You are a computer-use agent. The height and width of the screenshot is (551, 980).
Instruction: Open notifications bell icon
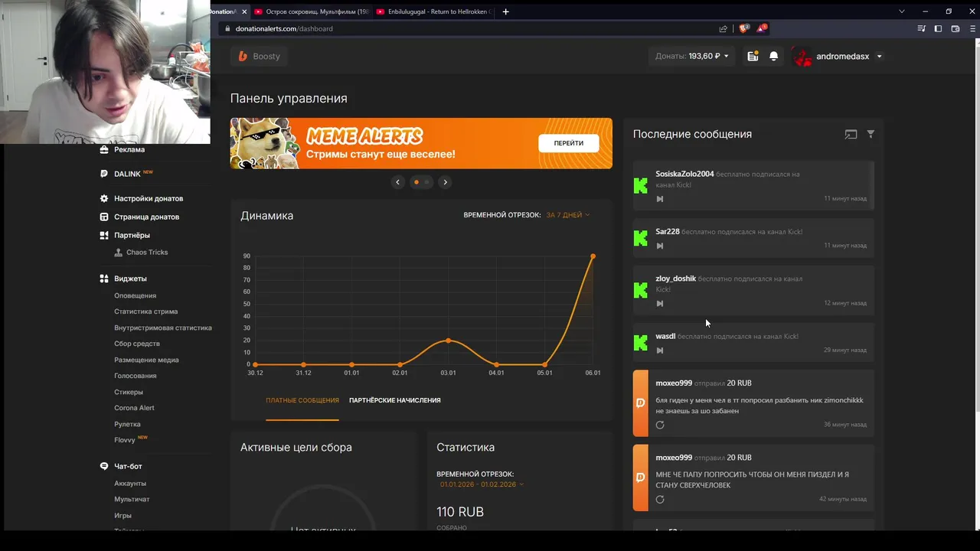[x=773, y=56]
